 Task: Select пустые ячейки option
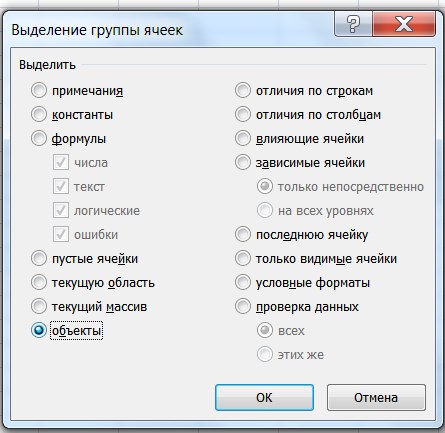pyautogui.click(x=39, y=258)
